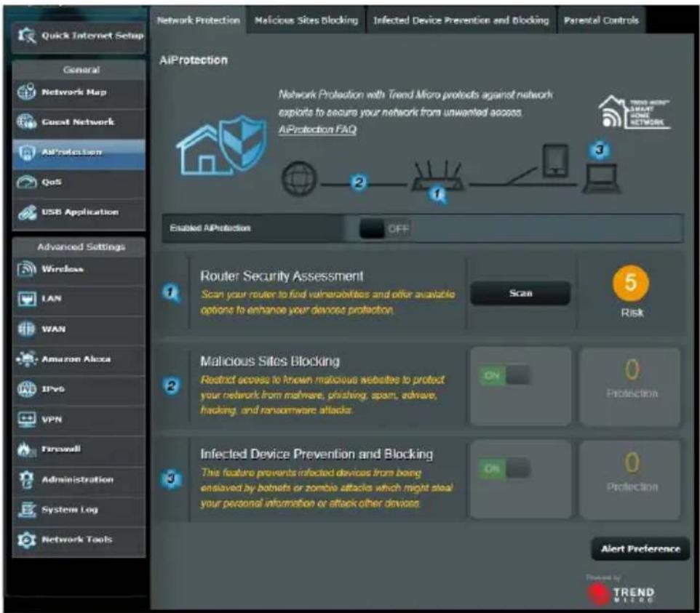700x613 pixels.
Task: Click the System Log icon
Action: [26, 510]
